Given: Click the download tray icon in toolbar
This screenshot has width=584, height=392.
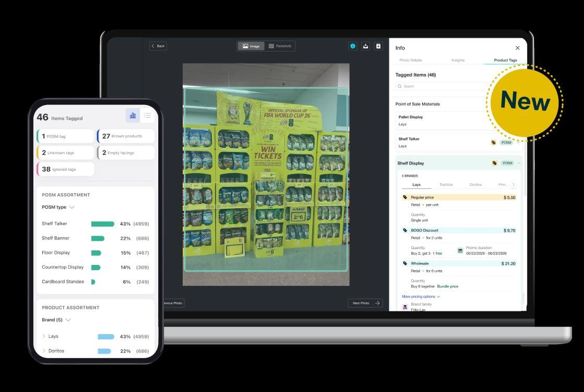Looking at the screenshot, I should tap(366, 46).
